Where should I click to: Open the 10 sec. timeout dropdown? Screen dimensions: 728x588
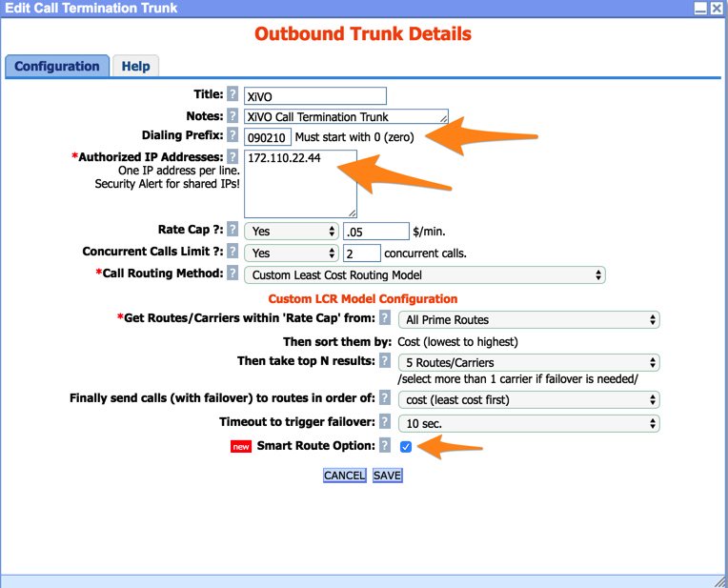click(x=529, y=423)
